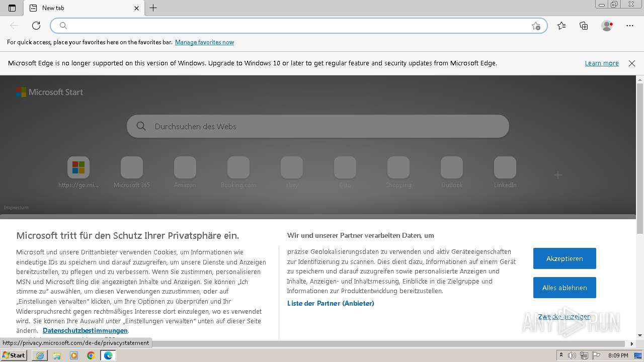This screenshot has height=362, width=644.
Task: Click the privacy heading Microsoft tritt für den Schutz
Action: [x=127, y=235]
